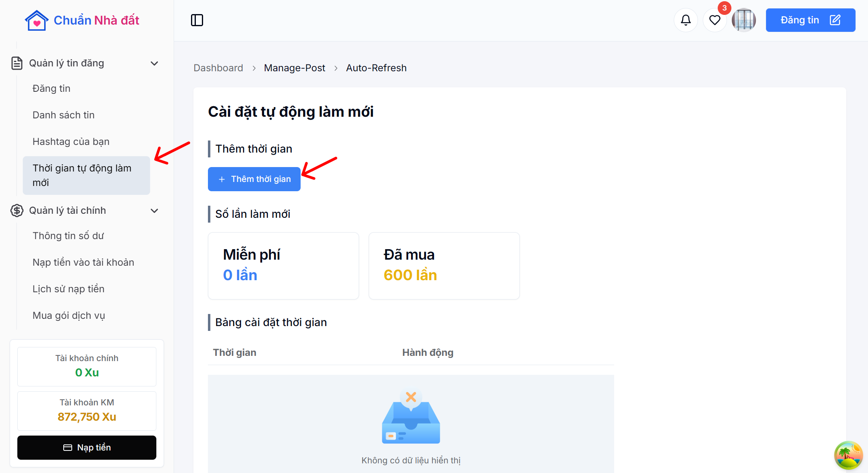The width and height of the screenshot is (868, 473).
Task: Open Mua gói dịch vụ
Action: (x=69, y=316)
